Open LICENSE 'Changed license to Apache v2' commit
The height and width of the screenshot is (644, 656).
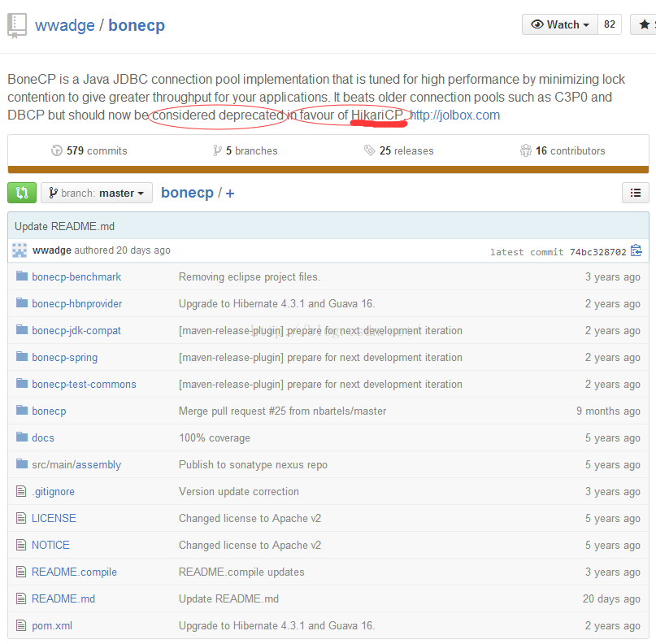pyautogui.click(x=250, y=518)
